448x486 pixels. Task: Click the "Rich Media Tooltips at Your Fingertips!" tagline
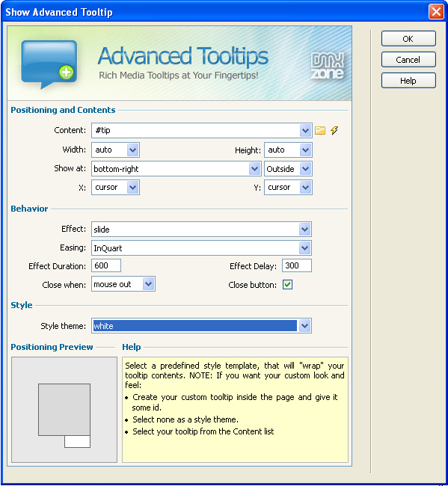178,76
